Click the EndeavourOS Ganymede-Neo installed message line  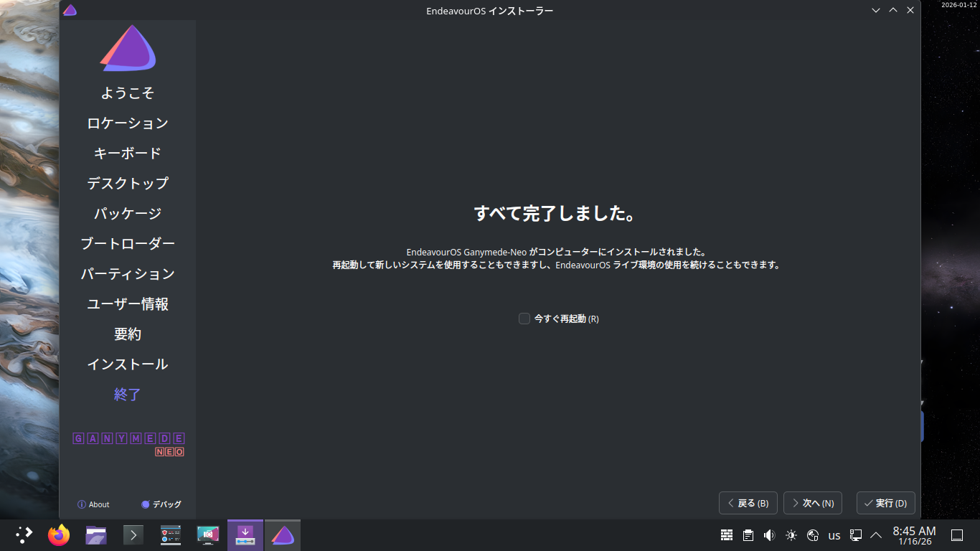(556, 253)
